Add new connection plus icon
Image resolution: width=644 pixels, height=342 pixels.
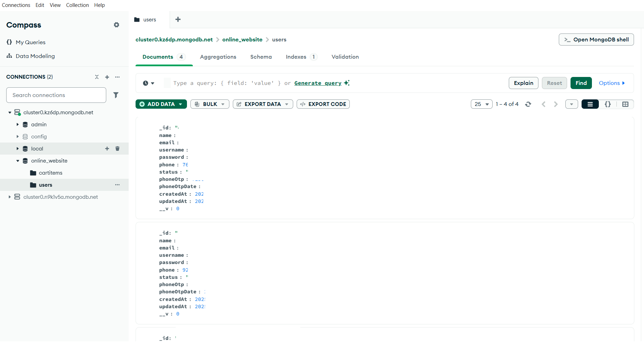(x=107, y=77)
